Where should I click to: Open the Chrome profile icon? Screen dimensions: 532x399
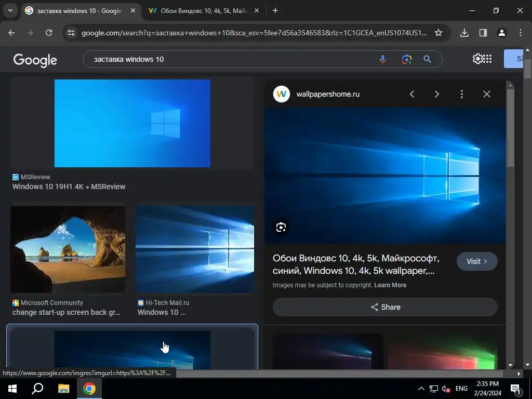coord(502,33)
